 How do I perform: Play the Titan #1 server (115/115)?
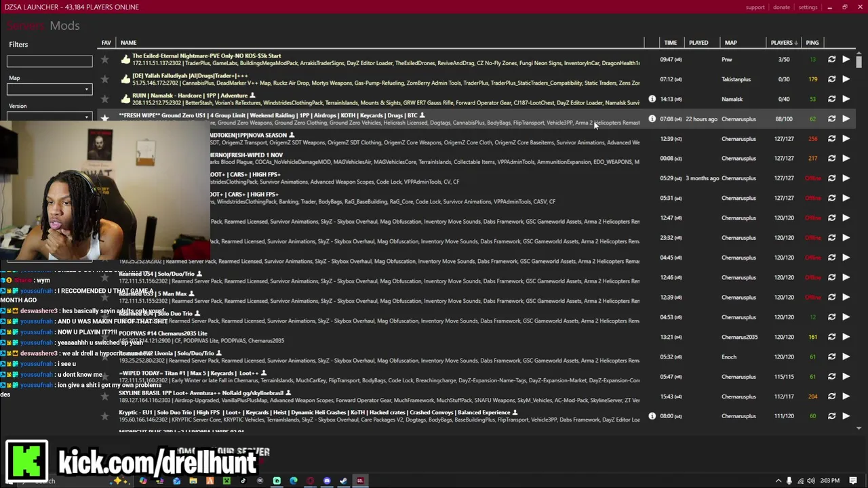point(846,376)
